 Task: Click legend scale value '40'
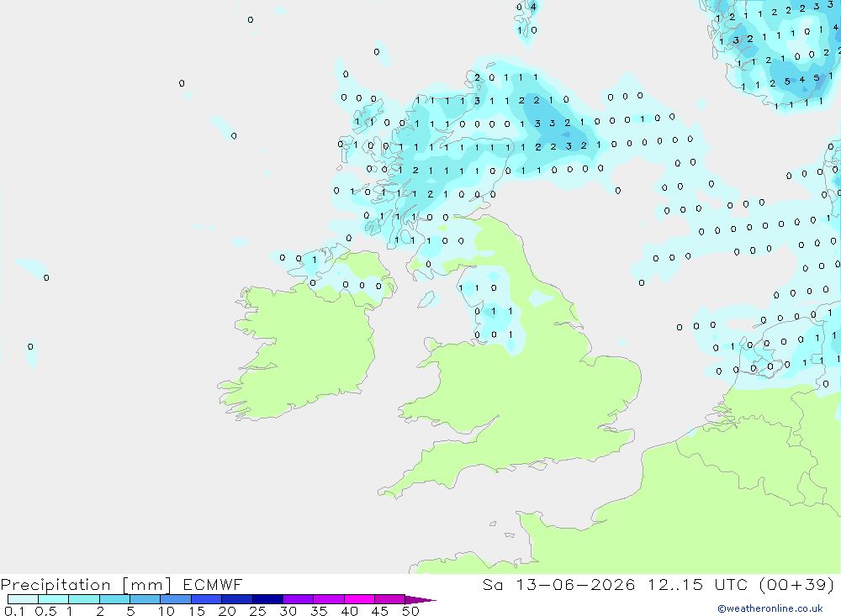350,611
